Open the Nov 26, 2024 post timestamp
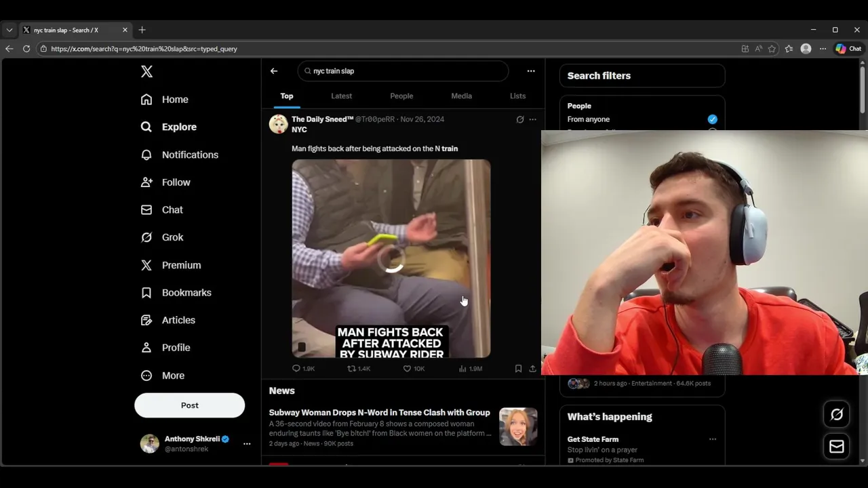 tap(422, 119)
